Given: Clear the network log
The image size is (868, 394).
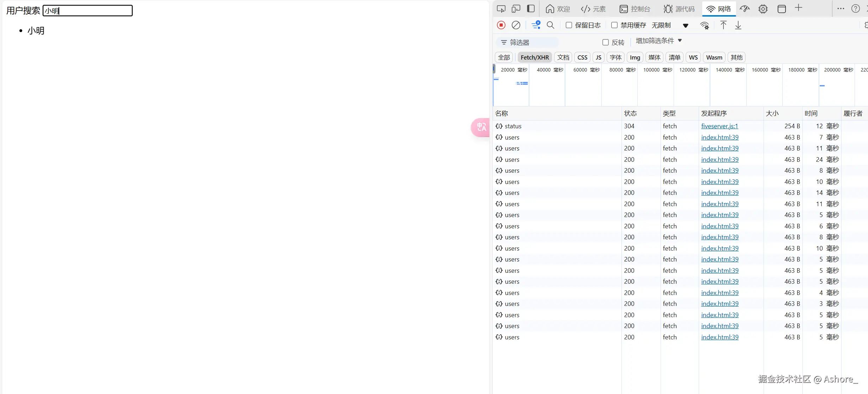Looking at the screenshot, I should click(516, 25).
